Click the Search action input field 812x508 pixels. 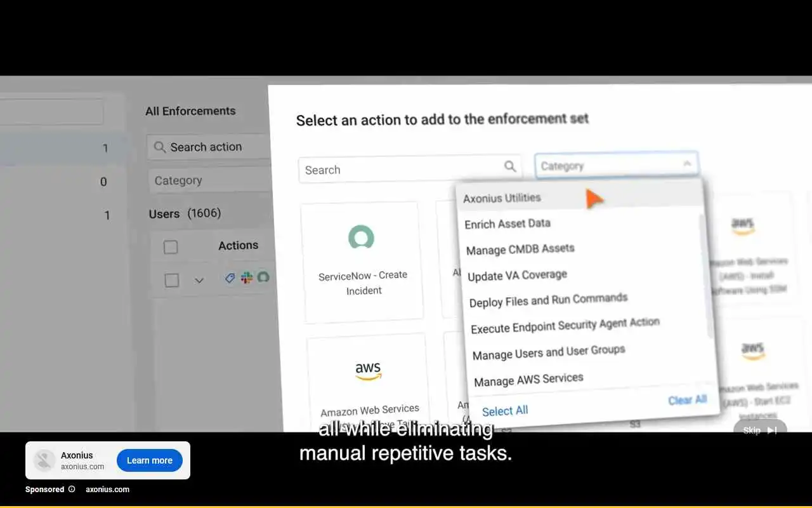[209, 147]
